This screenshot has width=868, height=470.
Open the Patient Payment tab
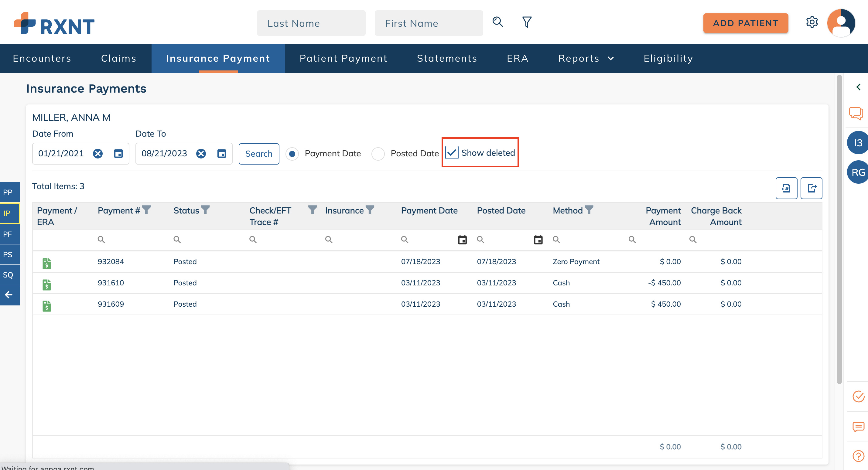343,58
